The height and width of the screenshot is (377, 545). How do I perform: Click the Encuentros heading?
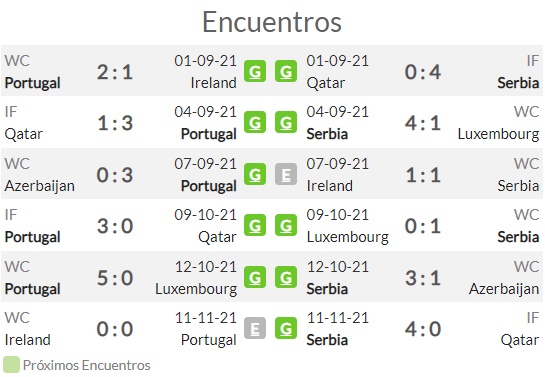tap(272, 22)
